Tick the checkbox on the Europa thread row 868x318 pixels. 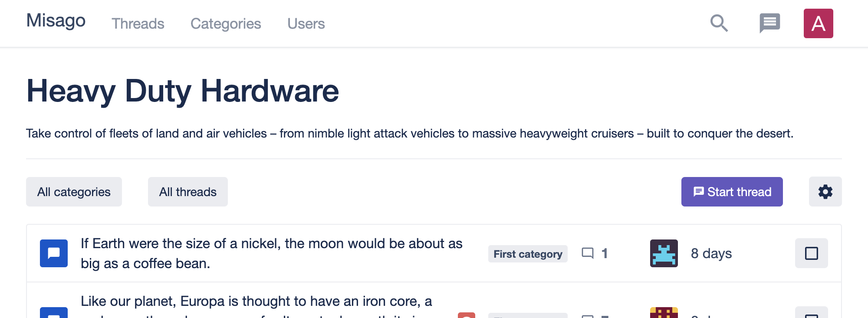(811, 314)
